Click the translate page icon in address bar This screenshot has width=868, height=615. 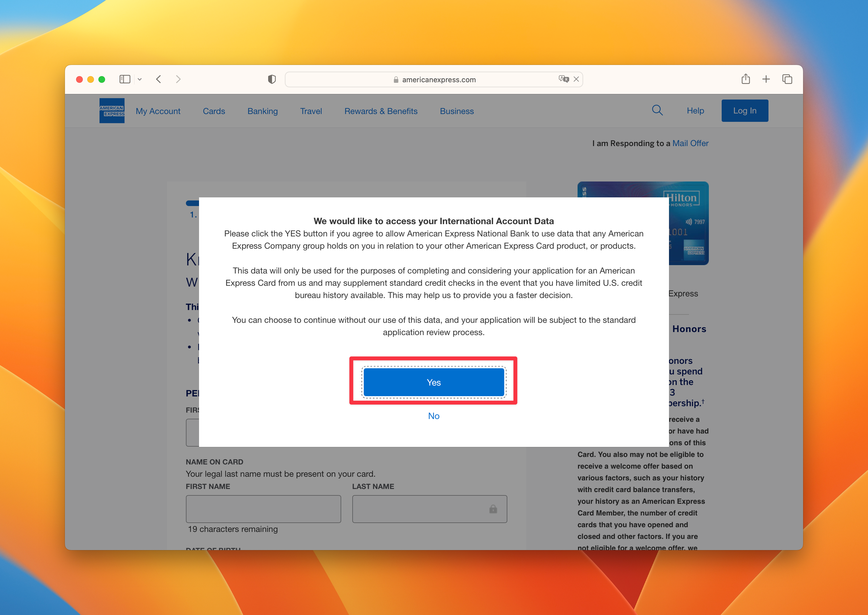(x=564, y=79)
